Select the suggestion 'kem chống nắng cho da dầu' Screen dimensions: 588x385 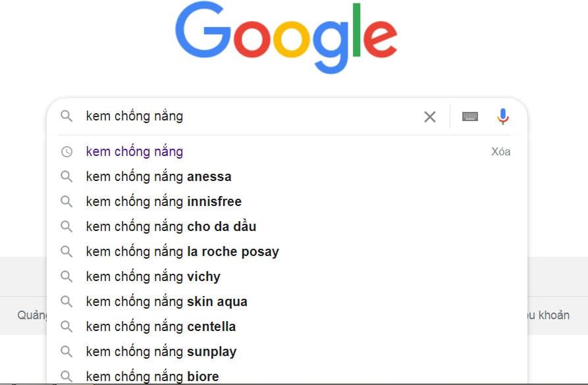point(170,226)
